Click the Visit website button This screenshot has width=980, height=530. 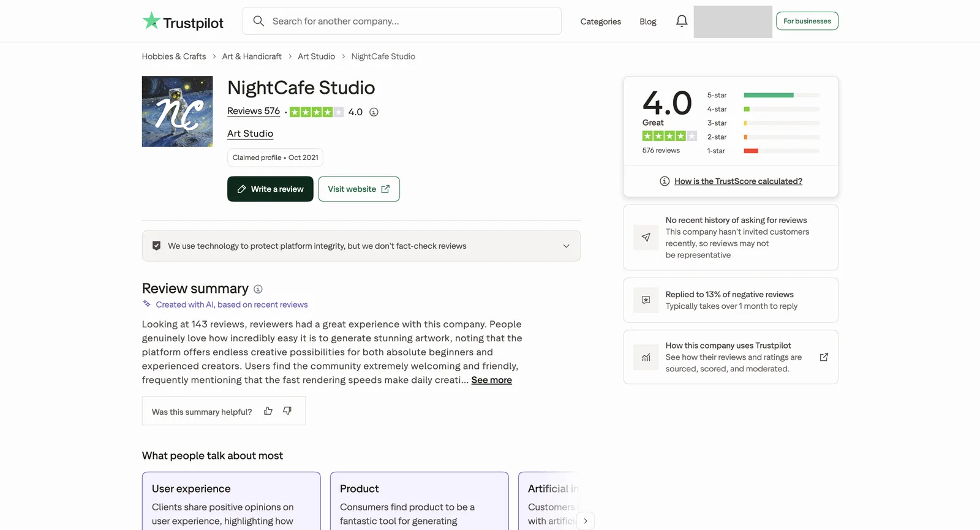click(359, 189)
